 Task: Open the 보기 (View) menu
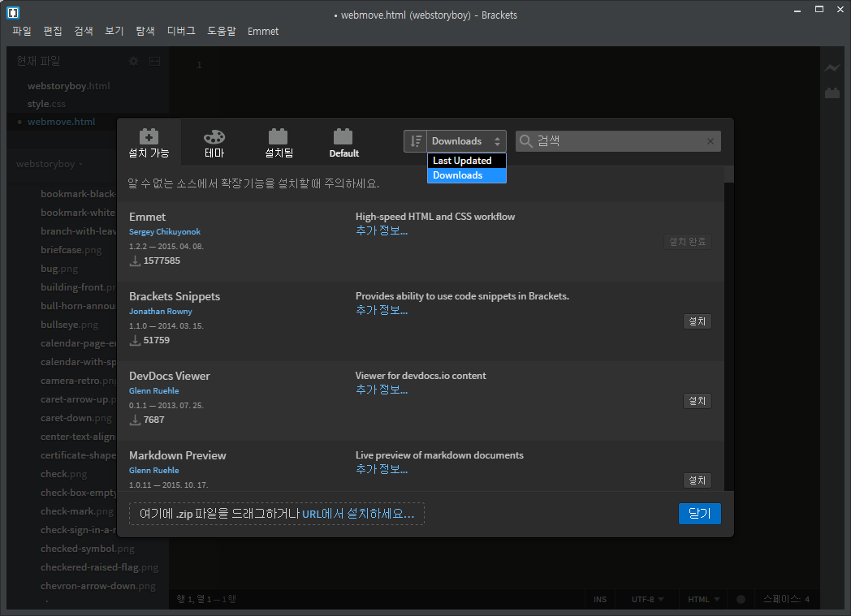point(114,31)
